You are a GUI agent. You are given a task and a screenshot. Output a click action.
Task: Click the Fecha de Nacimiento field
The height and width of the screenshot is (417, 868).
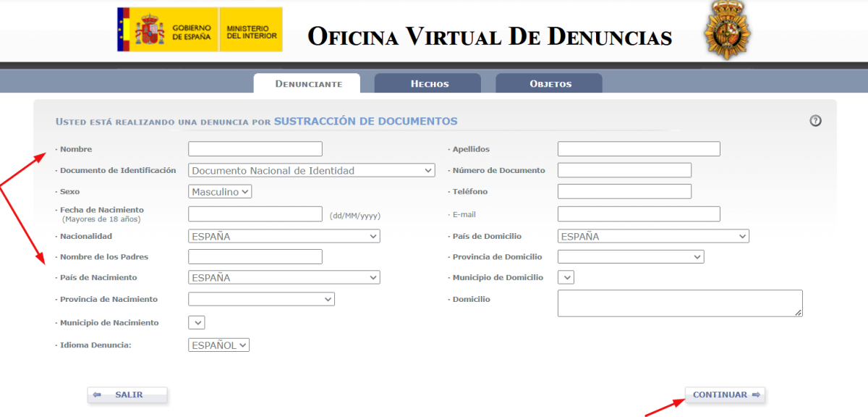tap(255, 214)
